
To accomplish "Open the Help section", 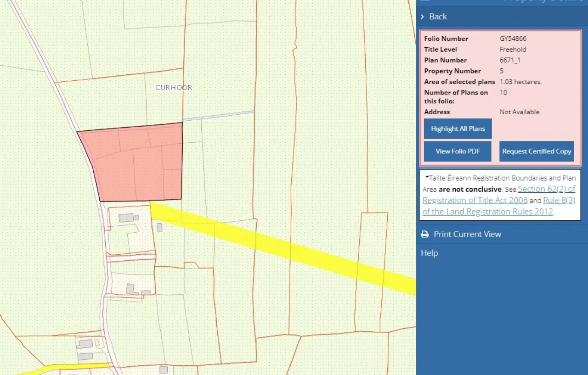I will tap(430, 253).
